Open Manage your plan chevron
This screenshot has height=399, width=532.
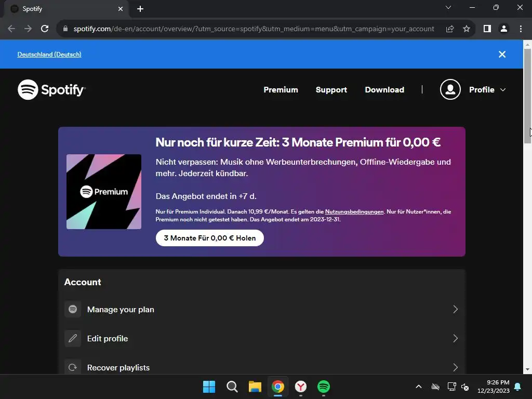coord(455,309)
